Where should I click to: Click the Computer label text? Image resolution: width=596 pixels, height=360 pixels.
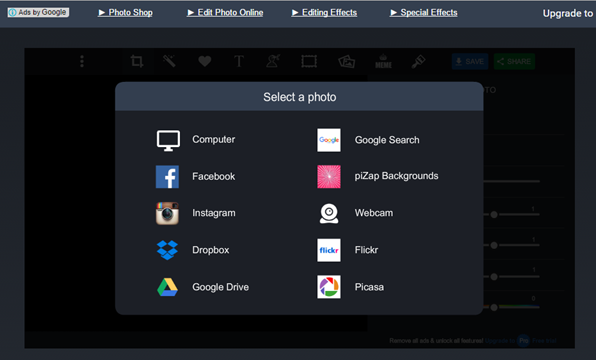(214, 140)
